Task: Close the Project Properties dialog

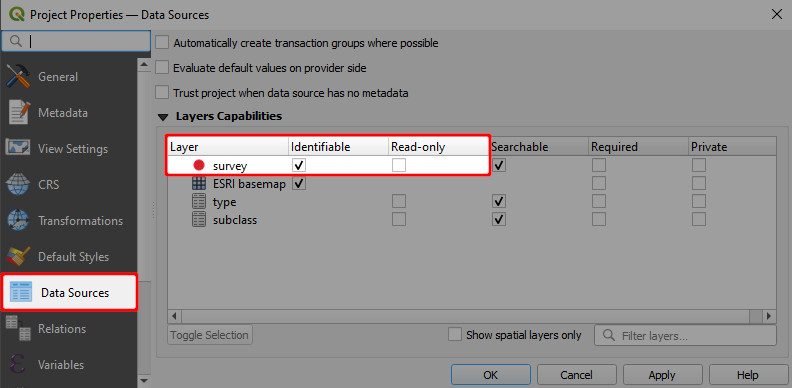Action: tap(777, 15)
